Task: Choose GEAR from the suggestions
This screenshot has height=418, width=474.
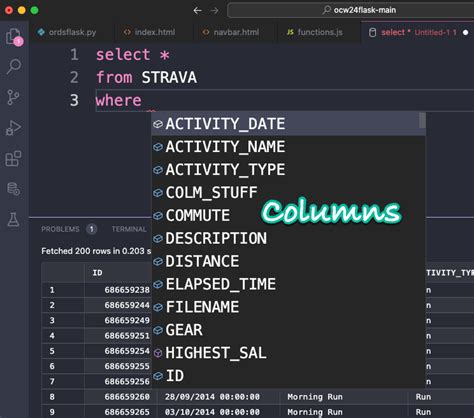Action: (288, 330)
